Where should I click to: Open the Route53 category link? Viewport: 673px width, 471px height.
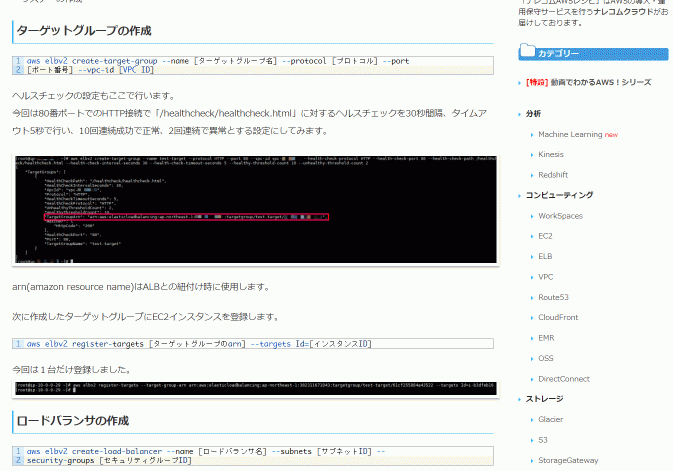pos(553,297)
